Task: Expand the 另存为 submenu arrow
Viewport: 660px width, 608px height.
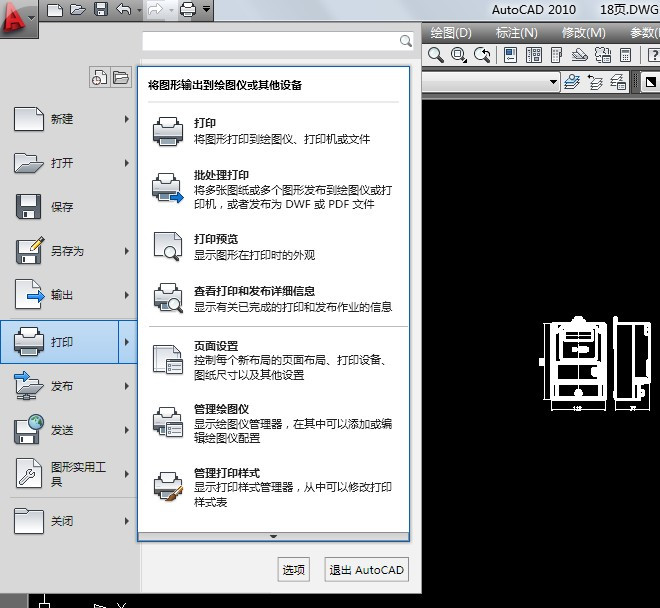Action: coord(127,251)
